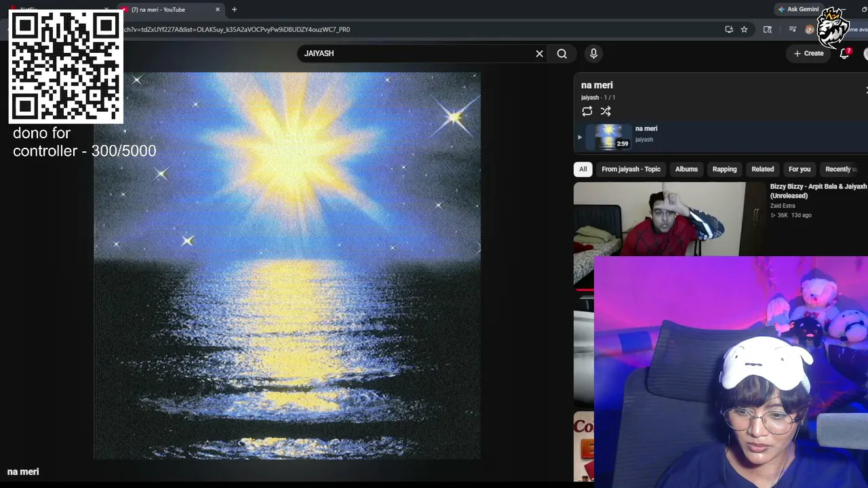
Task: Open Chrome media controls icon
Action: coord(792,30)
